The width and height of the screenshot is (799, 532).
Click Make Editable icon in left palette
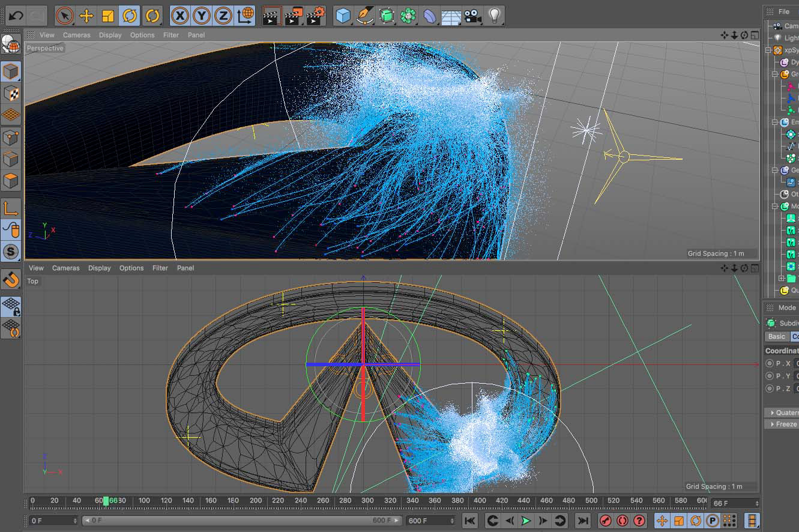[10, 44]
